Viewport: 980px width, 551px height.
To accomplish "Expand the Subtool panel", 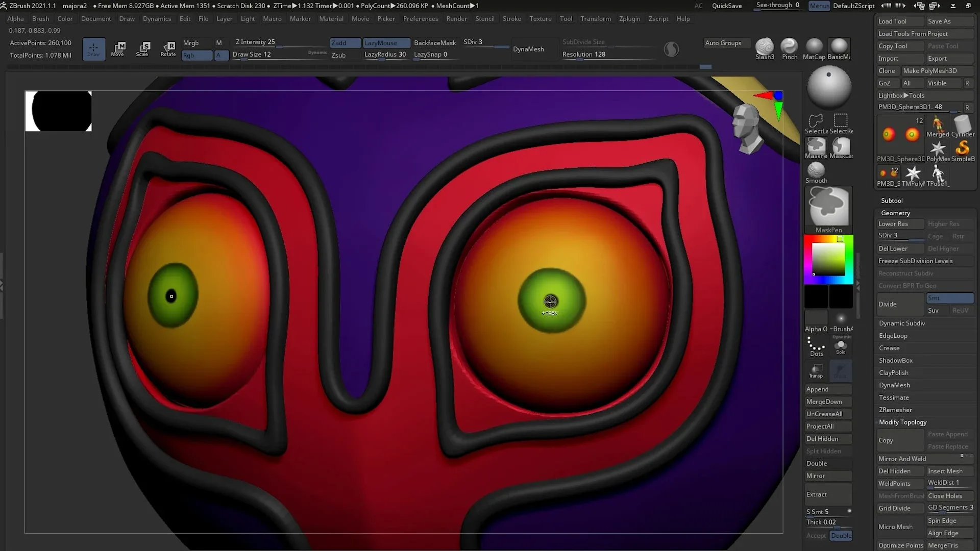I will [892, 201].
